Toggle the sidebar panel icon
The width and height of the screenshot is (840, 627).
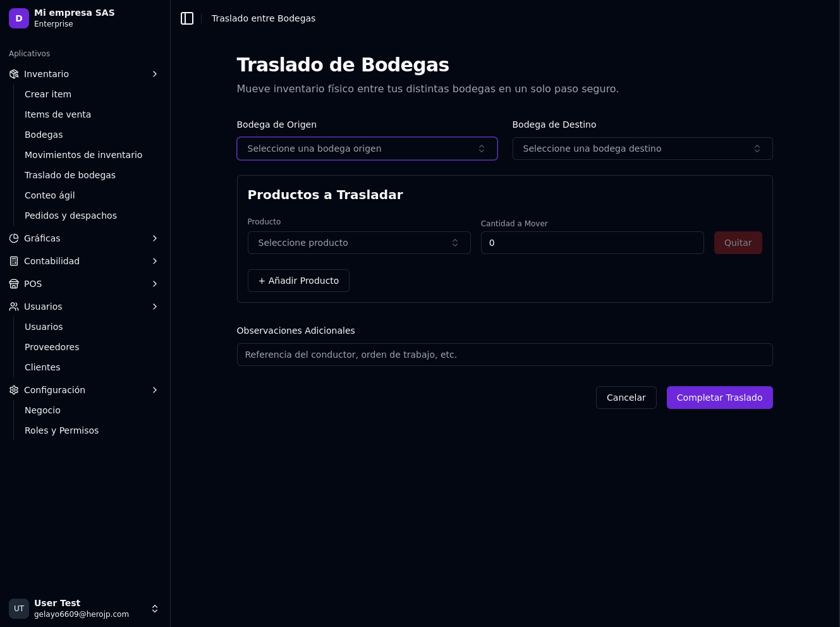tap(187, 18)
